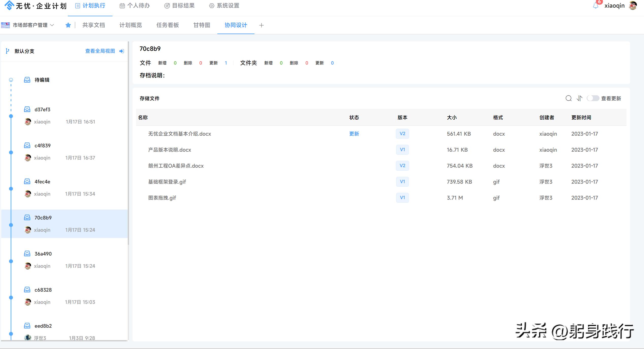Image resolution: width=644 pixels, height=349 pixels.
Task: Switch to the 甘特图 tab
Action: pyautogui.click(x=202, y=25)
